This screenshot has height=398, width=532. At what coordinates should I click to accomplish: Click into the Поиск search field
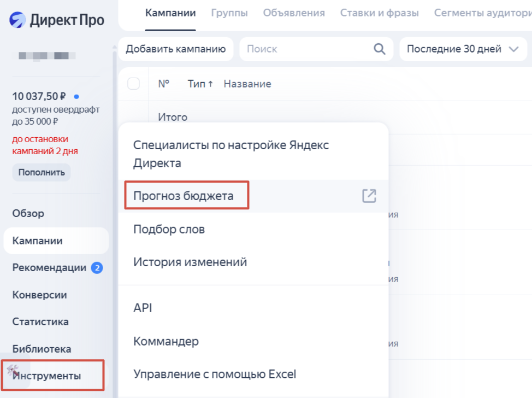tap(306, 49)
